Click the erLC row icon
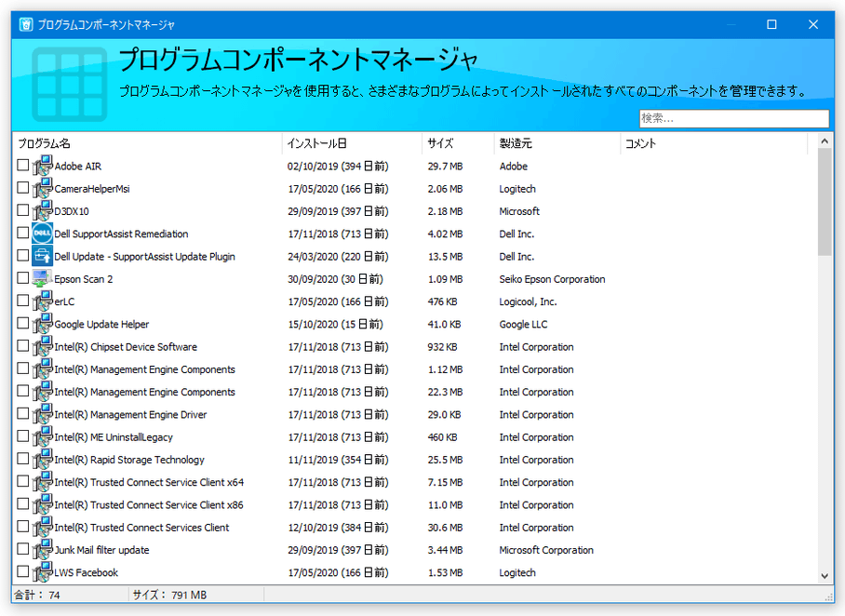Image resolution: width=845 pixels, height=616 pixels. point(42,301)
